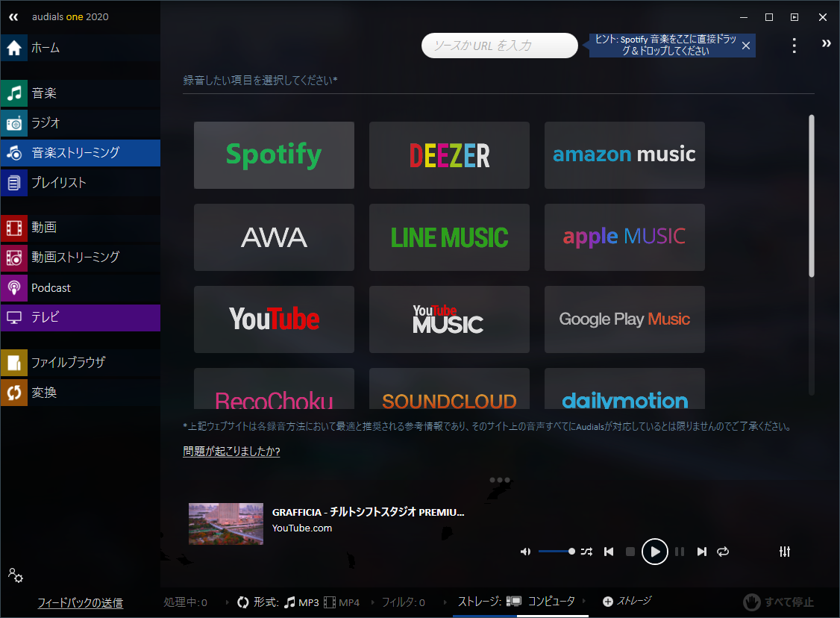Open the ホーム home section

(x=81, y=48)
